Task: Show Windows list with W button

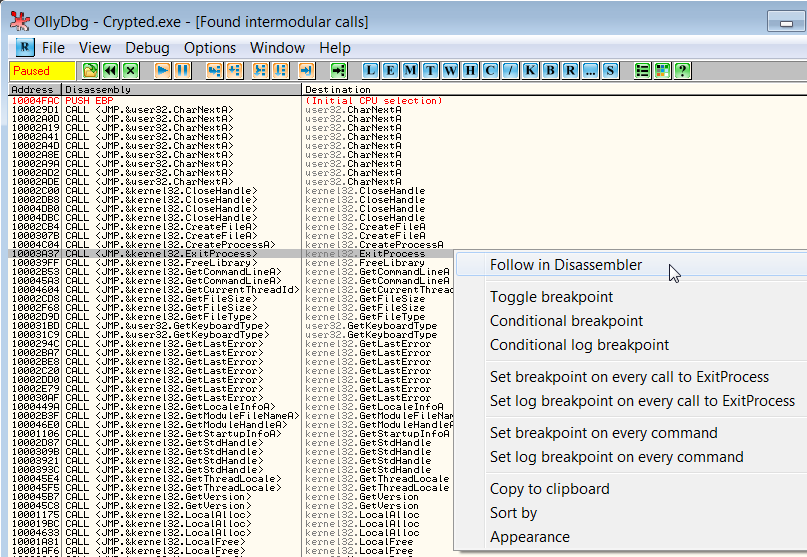Action: 450,71
